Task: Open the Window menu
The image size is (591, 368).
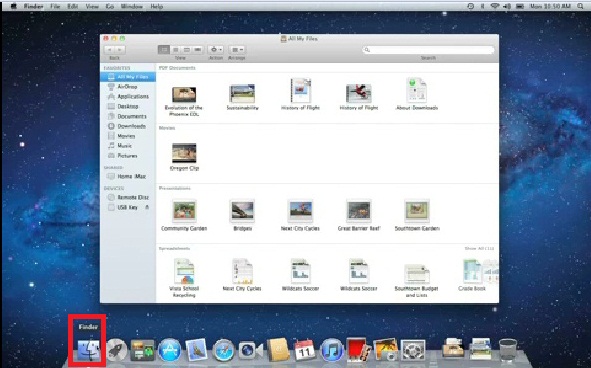Action: point(132,6)
